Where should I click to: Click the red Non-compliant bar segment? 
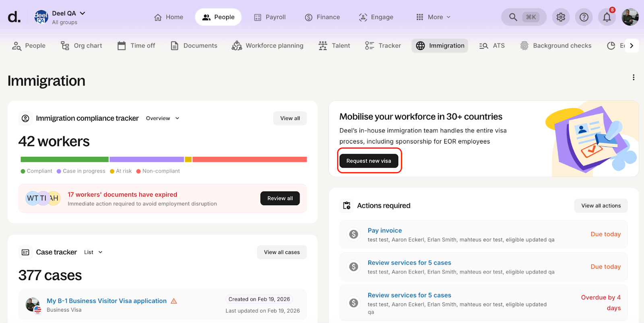click(250, 160)
